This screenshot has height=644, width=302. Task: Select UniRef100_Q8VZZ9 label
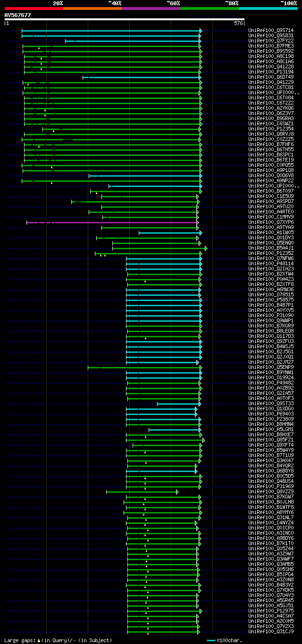pyautogui.click(x=270, y=492)
